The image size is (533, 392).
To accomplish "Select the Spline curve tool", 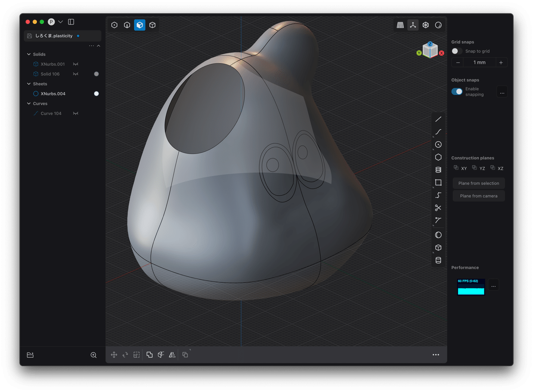I will click(438, 132).
